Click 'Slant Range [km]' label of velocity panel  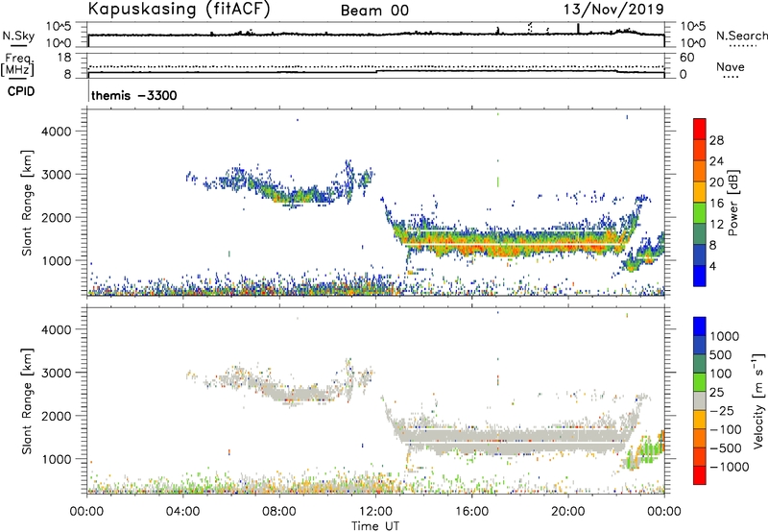pos(27,401)
